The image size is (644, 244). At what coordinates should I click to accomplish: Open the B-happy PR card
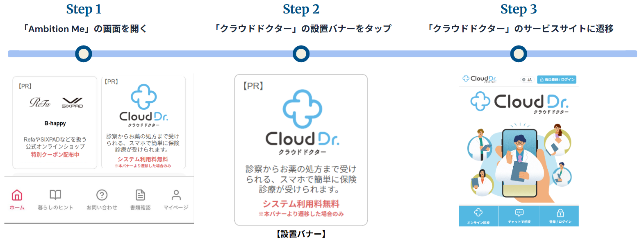click(x=55, y=122)
